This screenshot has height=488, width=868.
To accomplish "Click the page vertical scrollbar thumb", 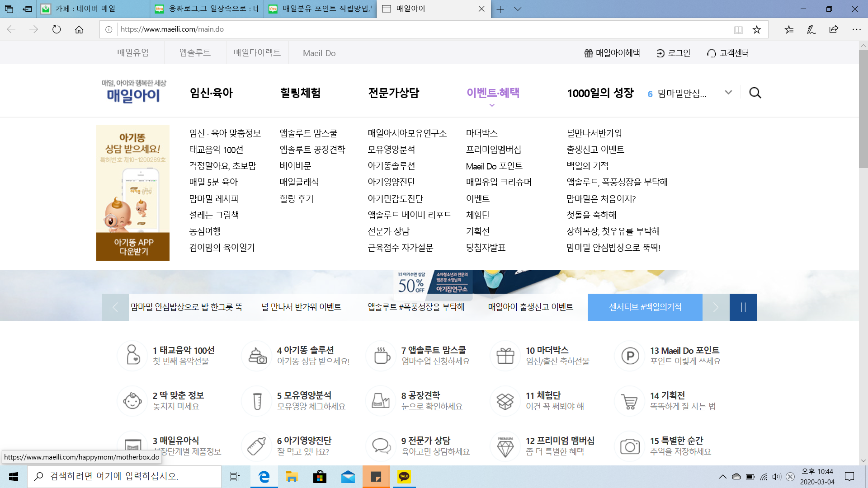I will 863,108.
